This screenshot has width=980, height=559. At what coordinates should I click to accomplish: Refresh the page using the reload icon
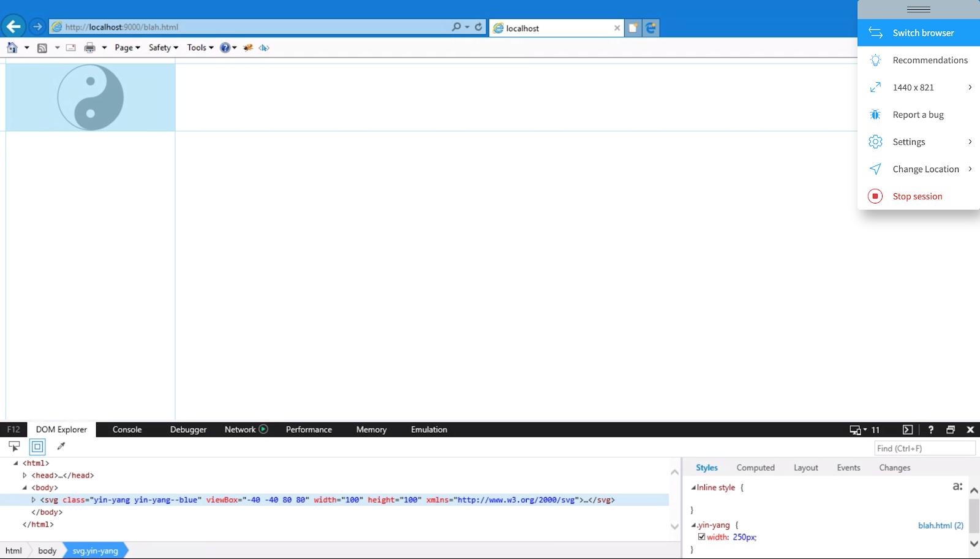pyautogui.click(x=478, y=27)
